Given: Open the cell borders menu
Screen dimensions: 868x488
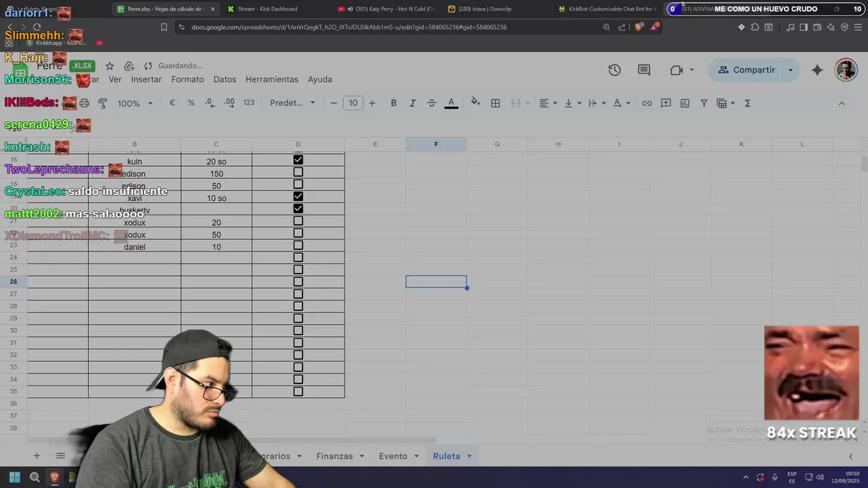Looking at the screenshot, I should 496,103.
